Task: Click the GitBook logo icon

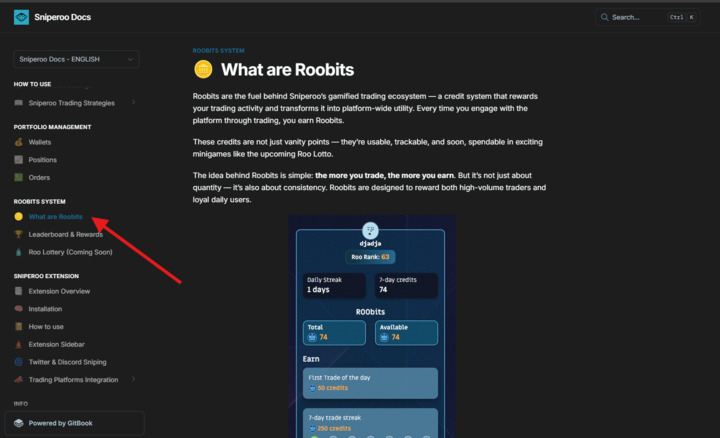Action: 18,423
